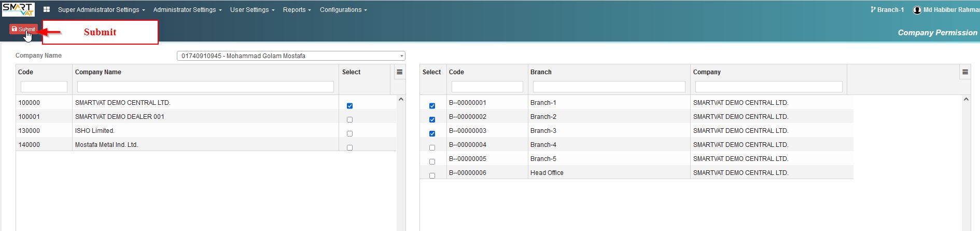Image resolution: width=980 pixels, height=231 pixels.
Task: Open Administrator Settings menu
Action: (x=187, y=10)
